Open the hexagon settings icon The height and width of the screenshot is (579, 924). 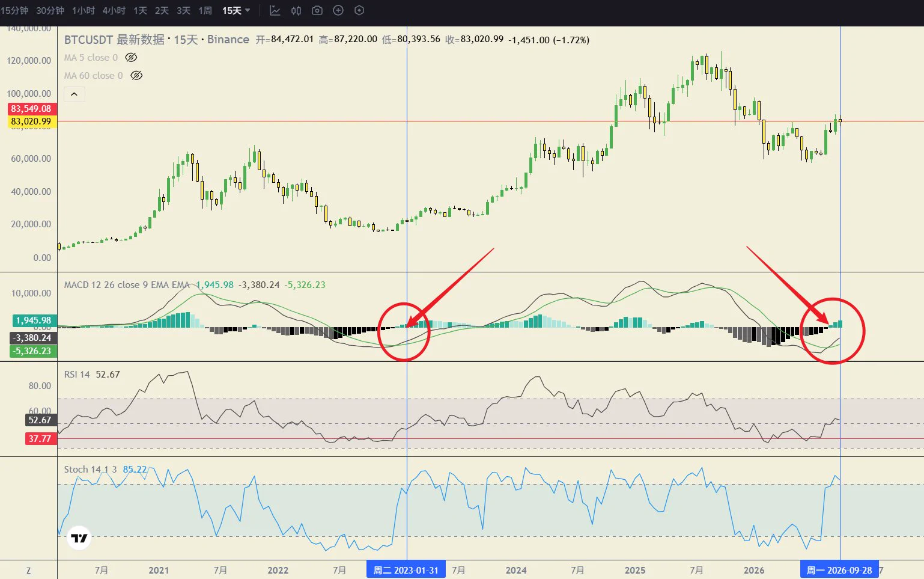(x=359, y=10)
